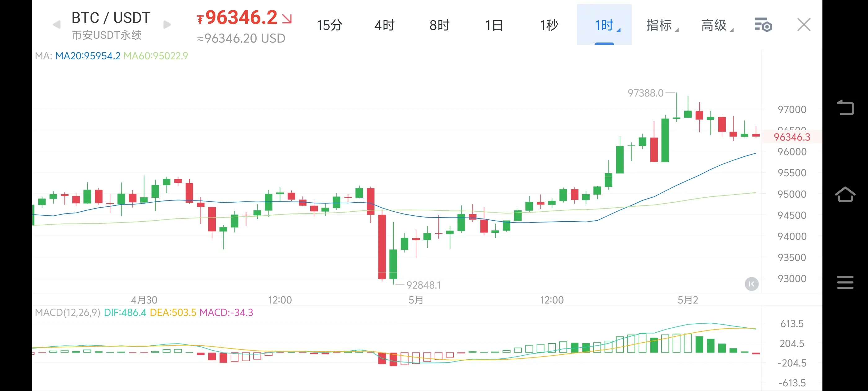Tap the current price tag 96346.3
868x391 pixels.
pyautogui.click(x=791, y=137)
